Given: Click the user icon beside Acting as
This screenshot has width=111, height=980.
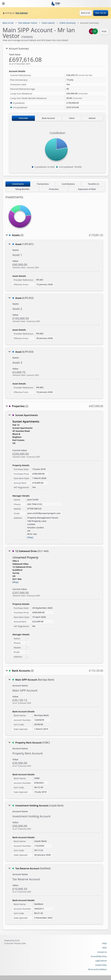Looking at the screenshot, I should [3, 13].
